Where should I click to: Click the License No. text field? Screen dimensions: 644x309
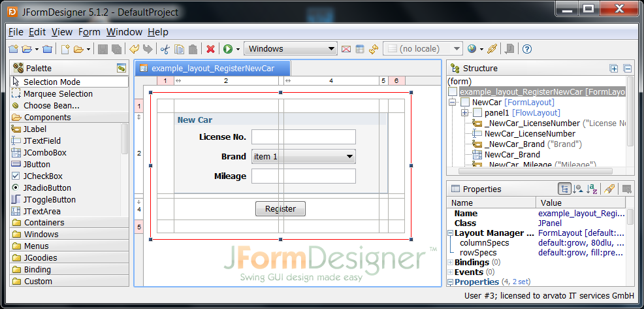click(304, 137)
